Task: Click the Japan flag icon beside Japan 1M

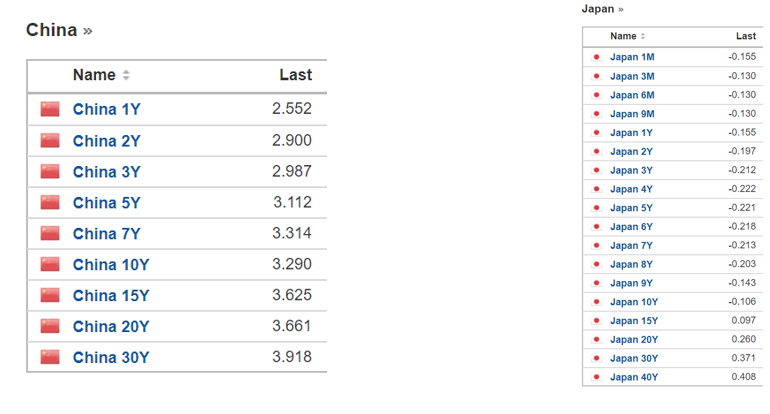Action: click(x=597, y=57)
